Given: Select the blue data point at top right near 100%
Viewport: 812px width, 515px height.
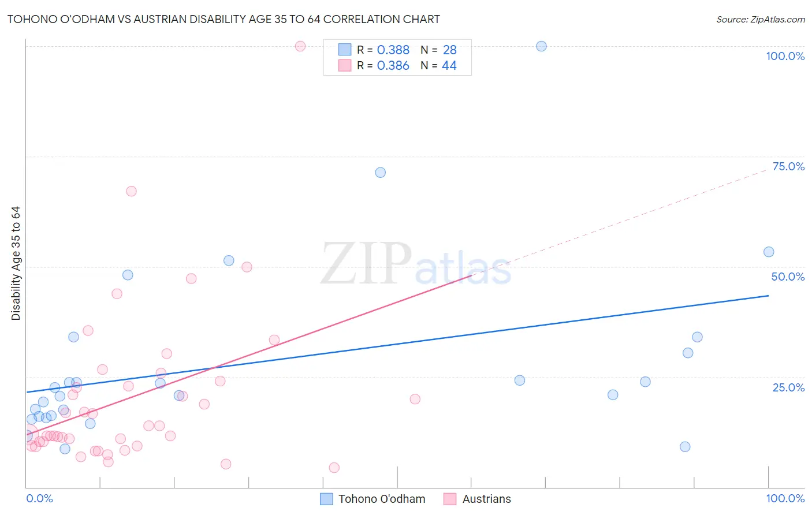Looking at the screenshot, I should tap(541, 46).
